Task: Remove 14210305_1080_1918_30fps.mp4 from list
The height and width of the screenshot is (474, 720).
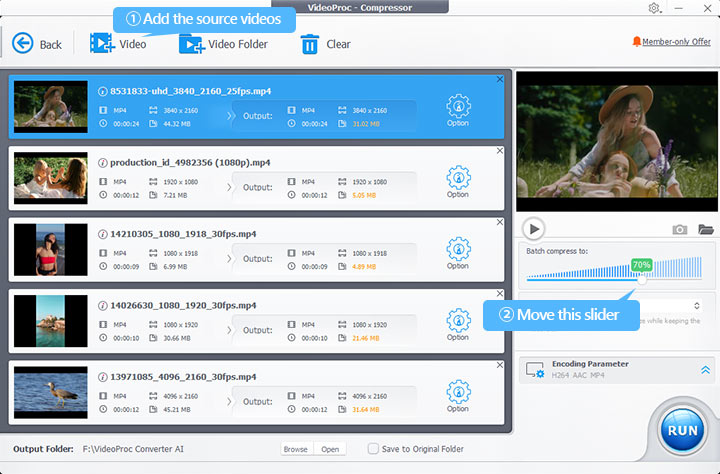Action: pos(500,222)
